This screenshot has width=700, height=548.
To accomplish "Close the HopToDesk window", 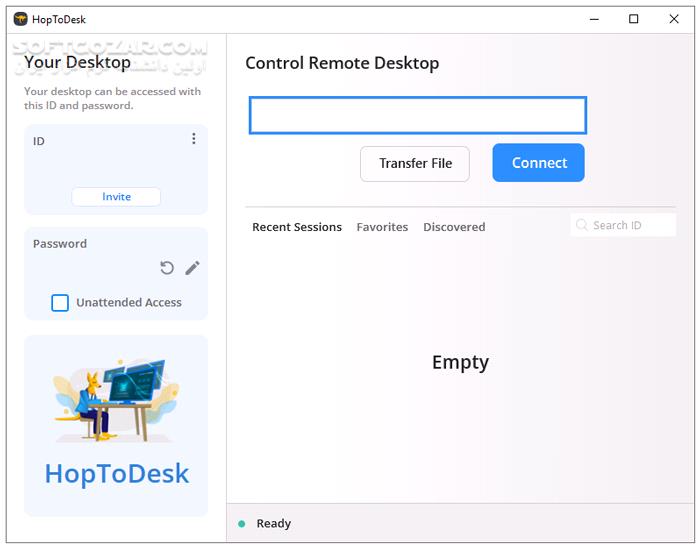I will coord(674,19).
